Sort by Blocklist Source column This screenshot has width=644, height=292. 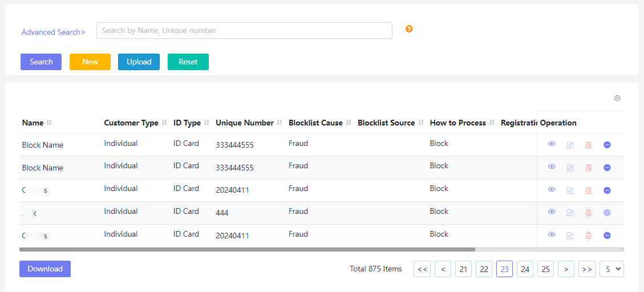[420, 123]
